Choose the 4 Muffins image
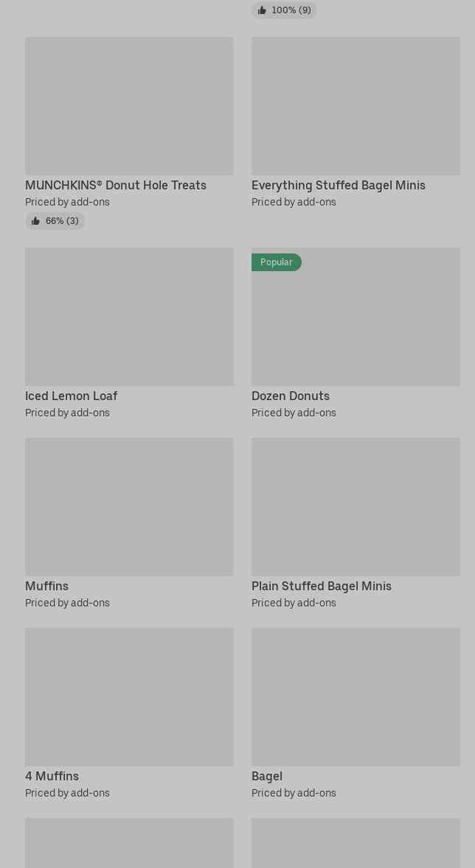 129,697
